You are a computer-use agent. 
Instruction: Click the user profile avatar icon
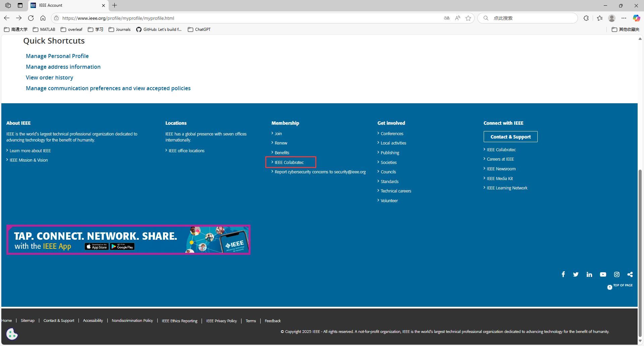click(612, 18)
